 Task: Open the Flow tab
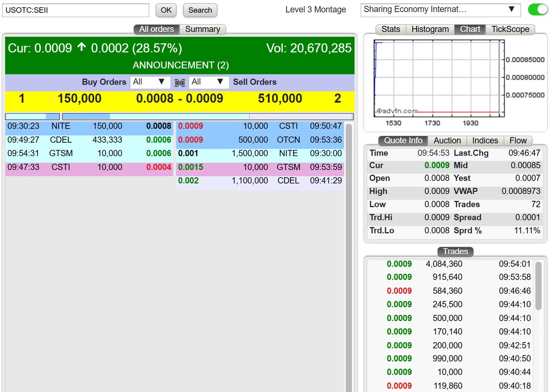pos(518,141)
